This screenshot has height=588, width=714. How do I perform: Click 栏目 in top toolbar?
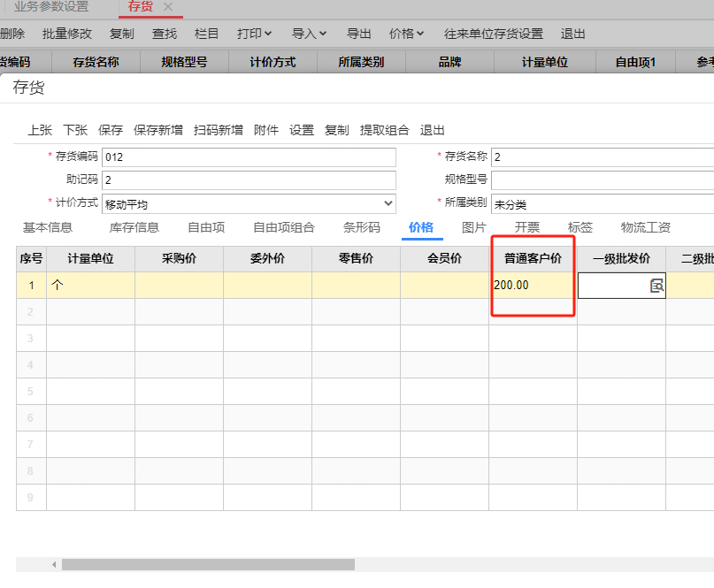tap(207, 34)
